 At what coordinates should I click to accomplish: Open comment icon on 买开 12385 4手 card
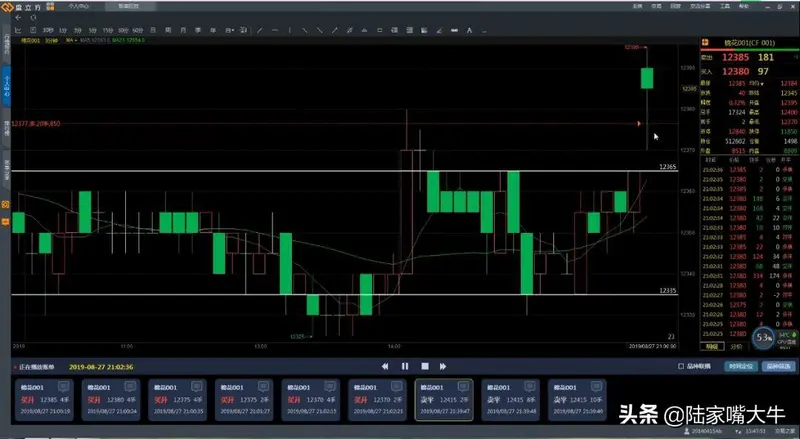[63, 386]
